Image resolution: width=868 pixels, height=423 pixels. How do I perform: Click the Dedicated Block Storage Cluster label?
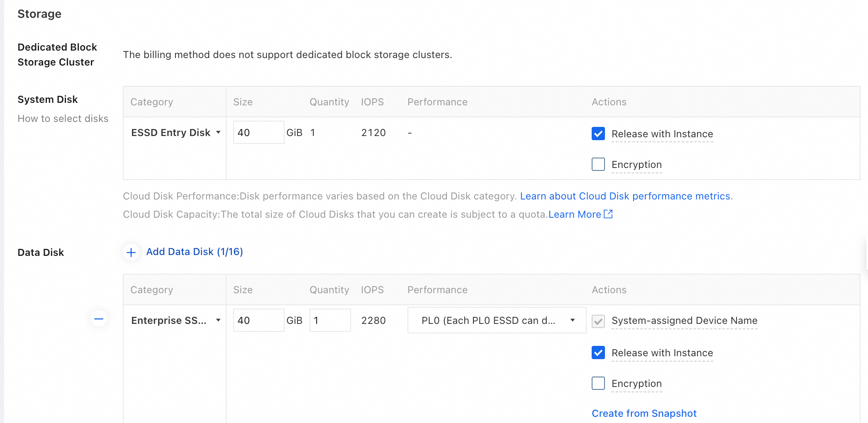tap(57, 55)
